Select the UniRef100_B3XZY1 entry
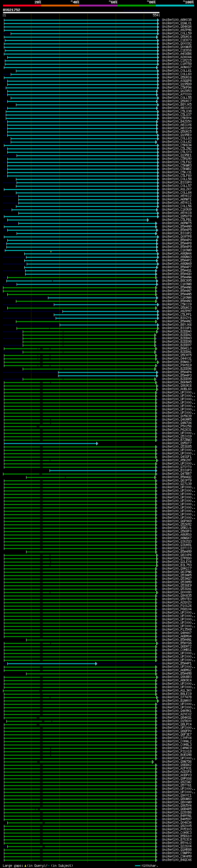This screenshot has width=197, height=868. coord(176,318)
